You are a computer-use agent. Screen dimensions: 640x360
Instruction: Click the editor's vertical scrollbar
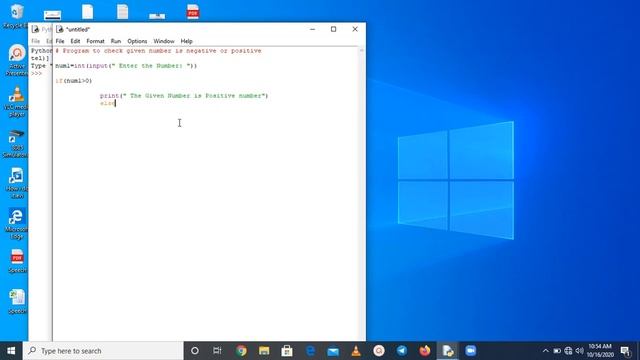pyautogui.click(x=362, y=194)
